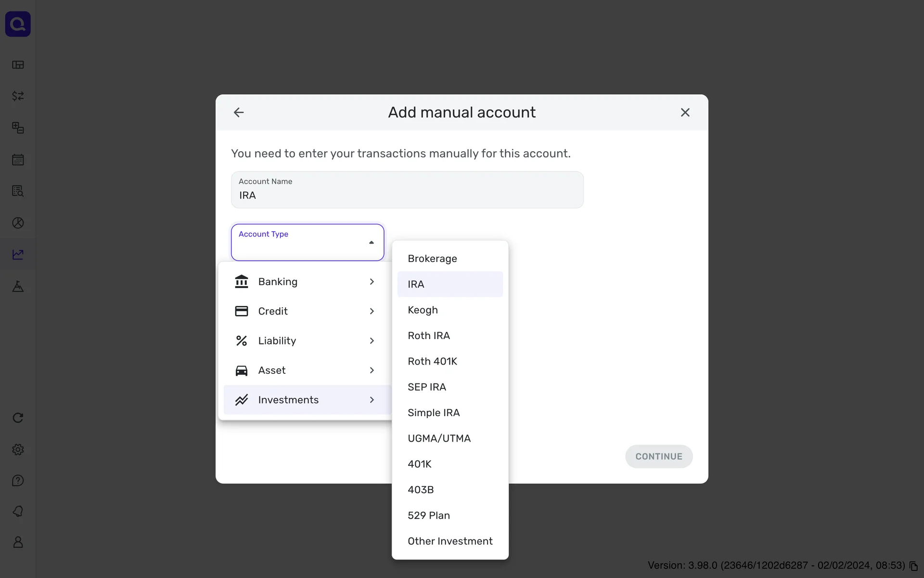This screenshot has width=924, height=578.
Task: Expand the Asset category submenu
Action: point(305,370)
